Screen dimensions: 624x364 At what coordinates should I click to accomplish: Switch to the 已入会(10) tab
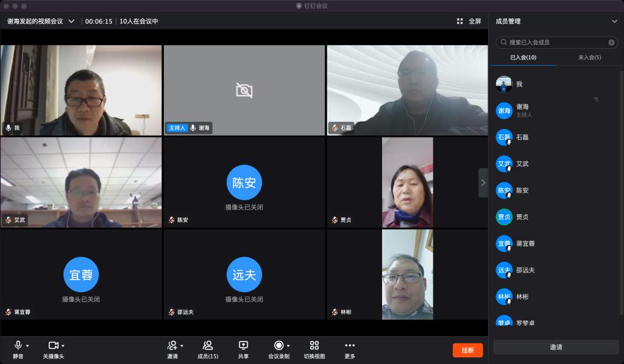(x=523, y=57)
